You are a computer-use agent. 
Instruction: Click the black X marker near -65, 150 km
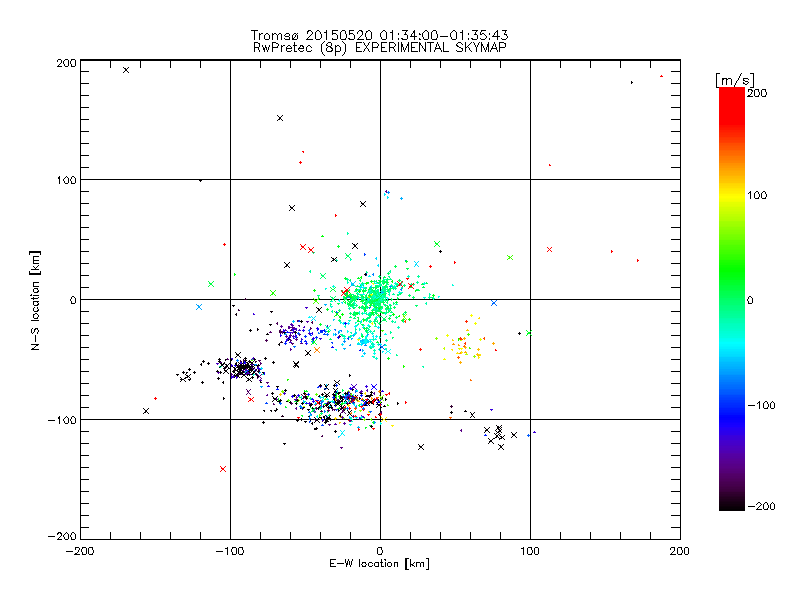[280, 118]
